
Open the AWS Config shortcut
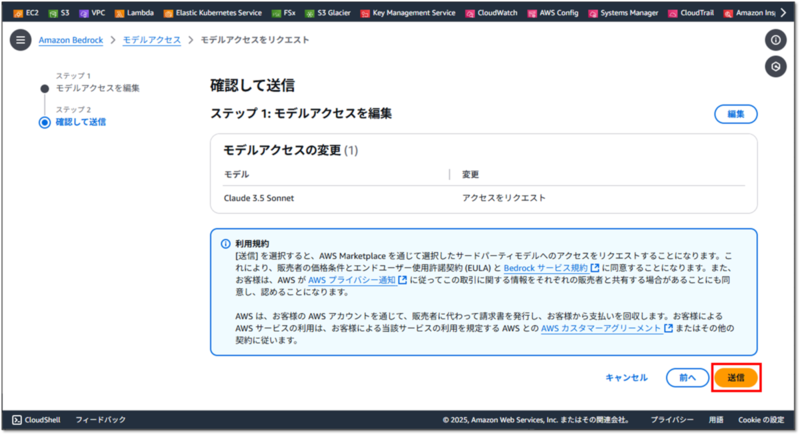click(553, 13)
